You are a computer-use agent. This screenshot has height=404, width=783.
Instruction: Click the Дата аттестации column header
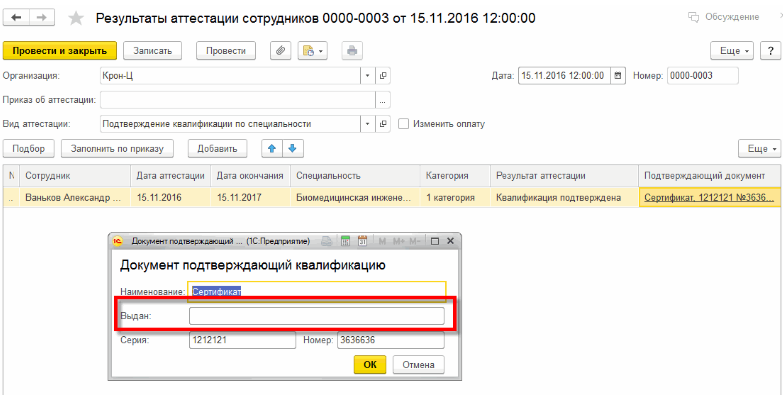pos(171,176)
